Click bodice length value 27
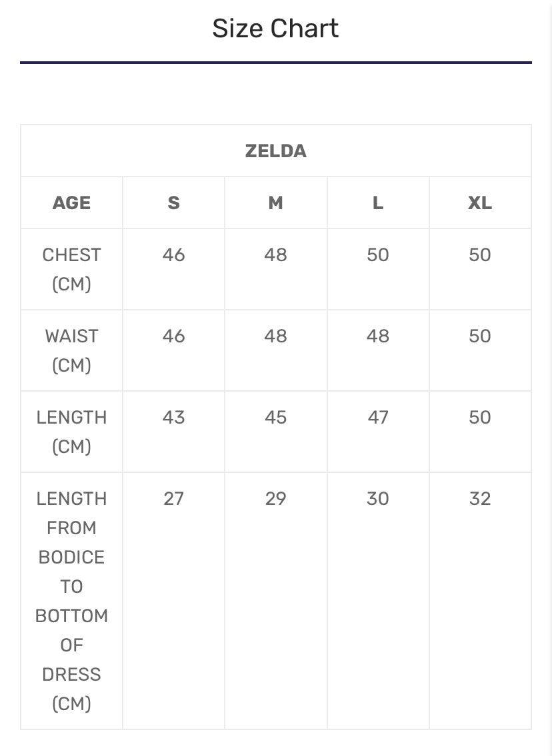The height and width of the screenshot is (756, 552). (x=173, y=499)
